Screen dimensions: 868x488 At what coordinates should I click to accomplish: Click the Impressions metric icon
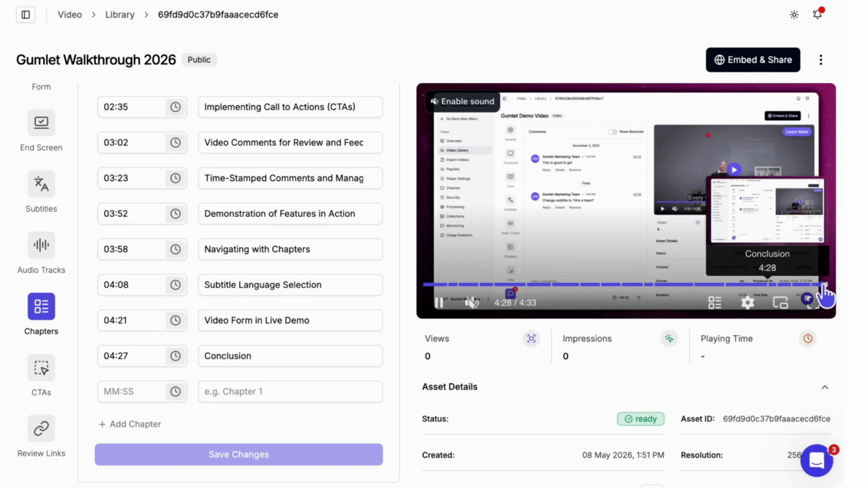pyautogui.click(x=670, y=338)
